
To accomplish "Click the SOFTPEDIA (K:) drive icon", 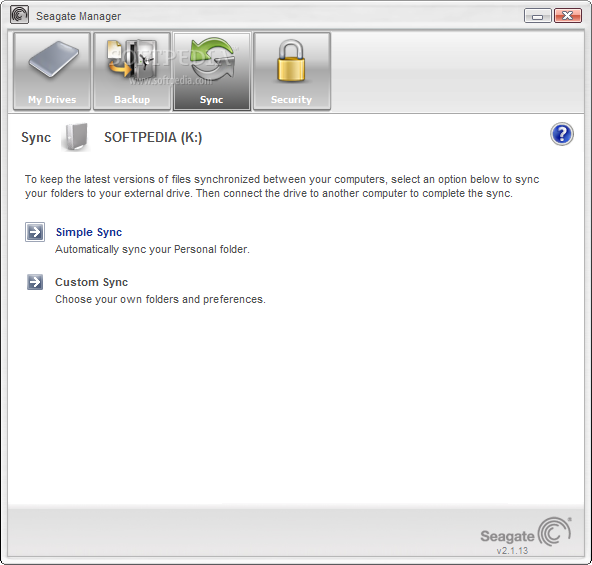I will (76, 137).
